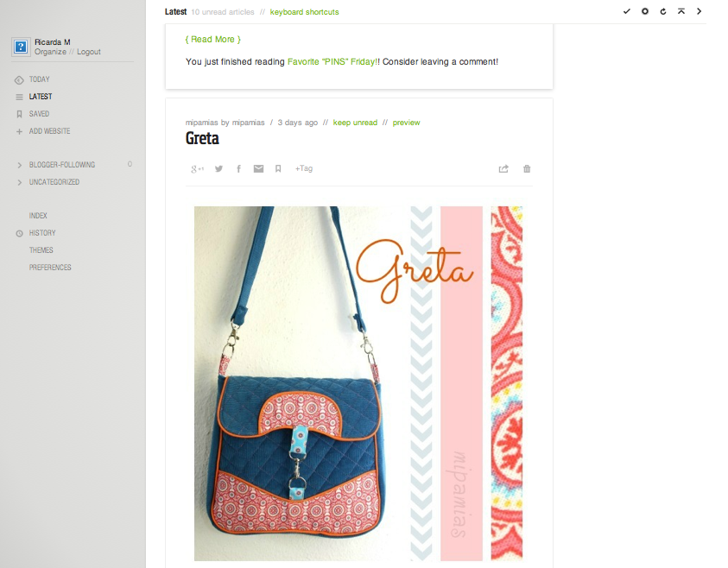Add a tag via +Tag
This screenshot has width=728, height=568.
304,168
